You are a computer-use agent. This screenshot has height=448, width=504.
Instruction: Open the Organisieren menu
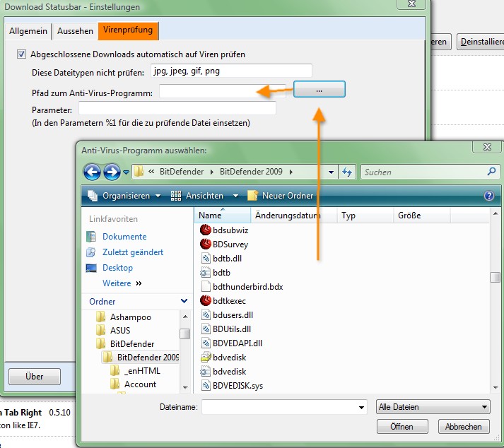point(124,196)
